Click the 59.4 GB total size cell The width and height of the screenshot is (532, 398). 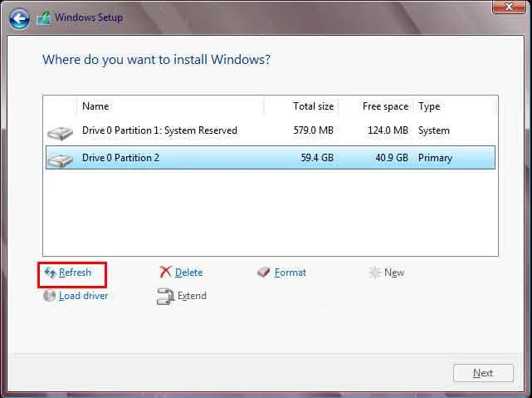click(317, 158)
